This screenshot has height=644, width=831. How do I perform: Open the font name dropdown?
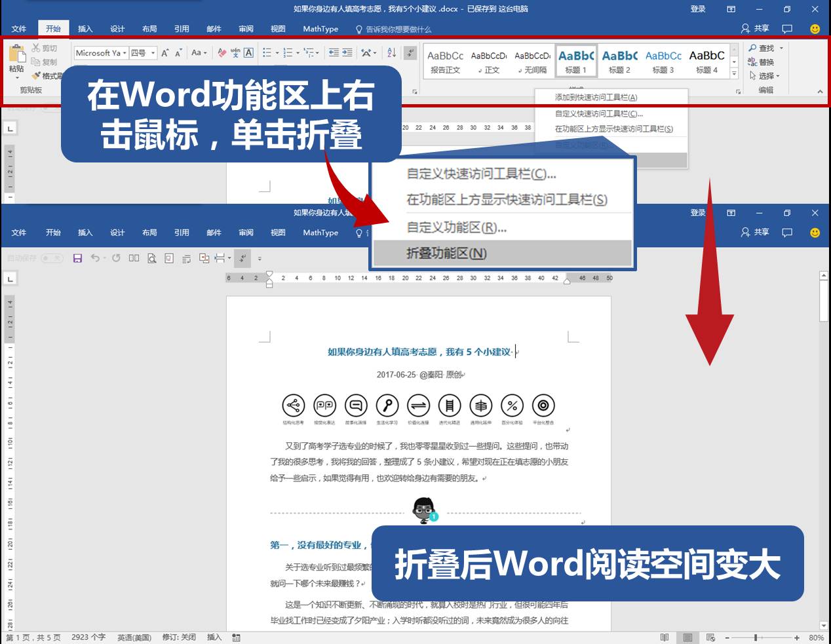coord(124,53)
